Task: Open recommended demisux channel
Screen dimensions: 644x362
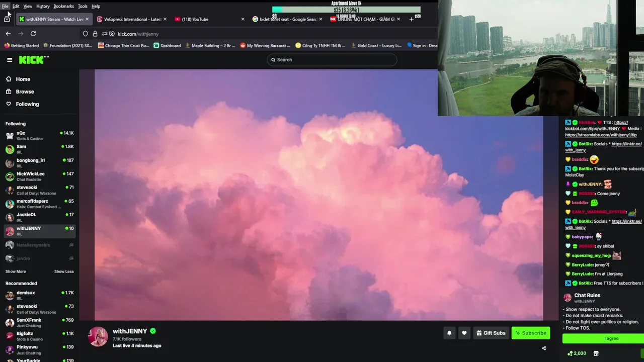Action: tap(39, 295)
